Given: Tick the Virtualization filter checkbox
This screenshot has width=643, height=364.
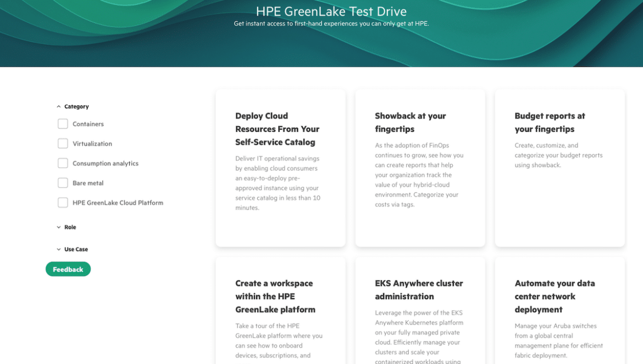Looking at the screenshot, I should pyautogui.click(x=63, y=143).
